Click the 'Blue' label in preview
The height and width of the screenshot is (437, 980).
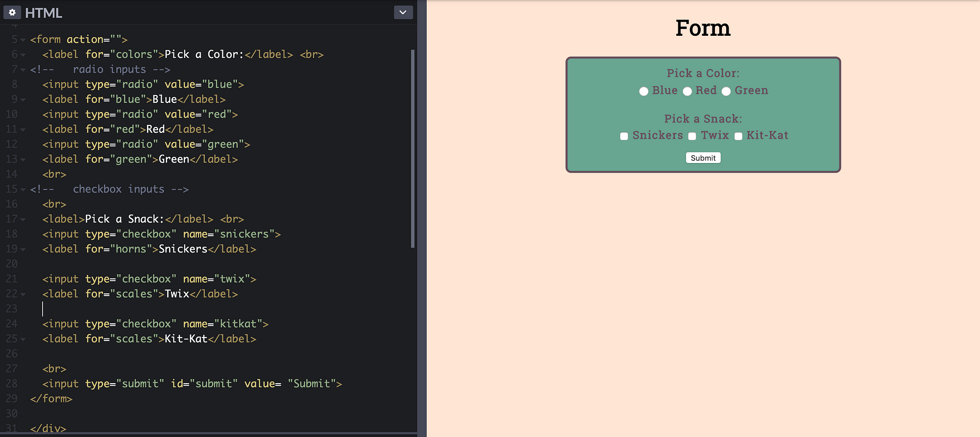coord(665,90)
